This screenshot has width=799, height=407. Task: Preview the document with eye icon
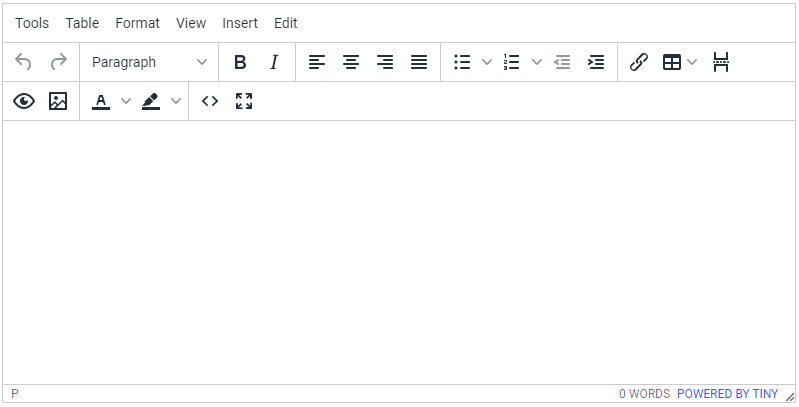pyautogui.click(x=24, y=101)
